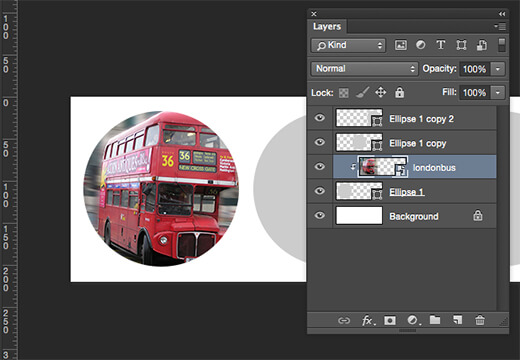The width and height of the screenshot is (520, 360).
Task: Filter layers by pixel layers icon
Action: point(401,45)
